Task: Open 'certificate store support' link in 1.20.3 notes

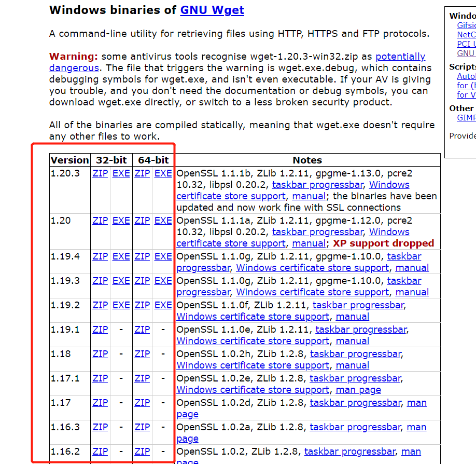Action: pos(231,196)
